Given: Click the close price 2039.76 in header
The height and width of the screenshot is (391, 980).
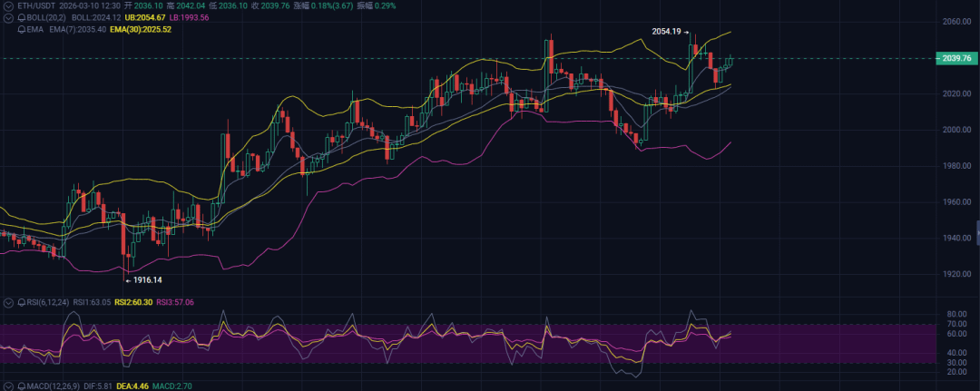Looking at the screenshot, I should point(277,5).
